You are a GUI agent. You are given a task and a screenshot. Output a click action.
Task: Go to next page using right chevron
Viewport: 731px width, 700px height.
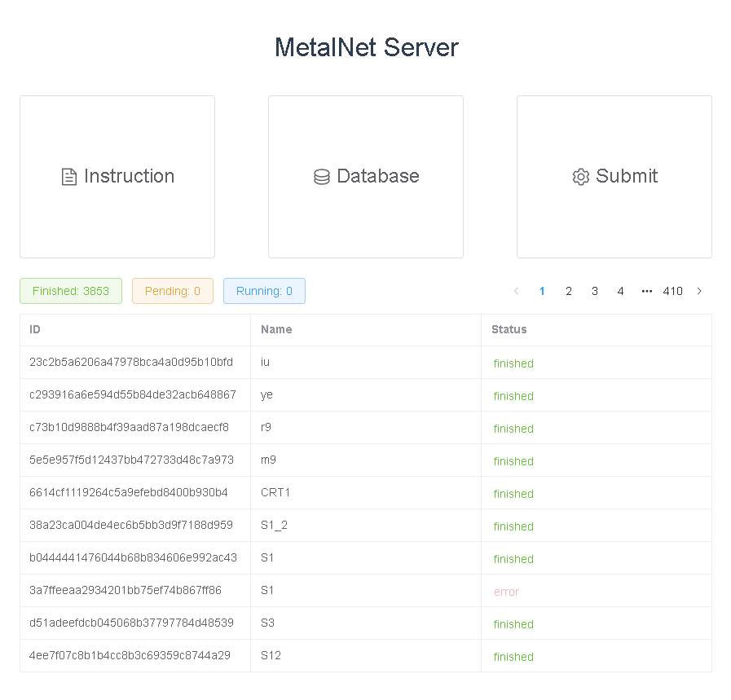pyautogui.click(x=698, y=291)
